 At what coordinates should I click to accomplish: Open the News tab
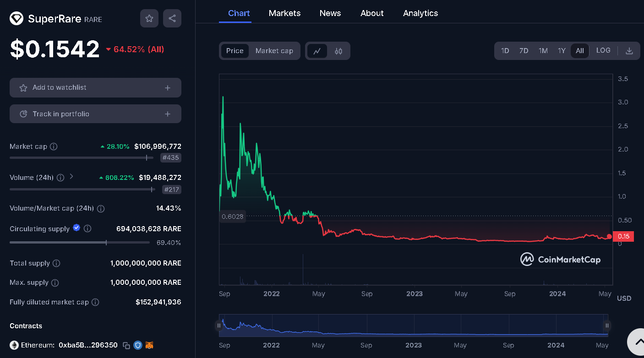coord(330,13)
